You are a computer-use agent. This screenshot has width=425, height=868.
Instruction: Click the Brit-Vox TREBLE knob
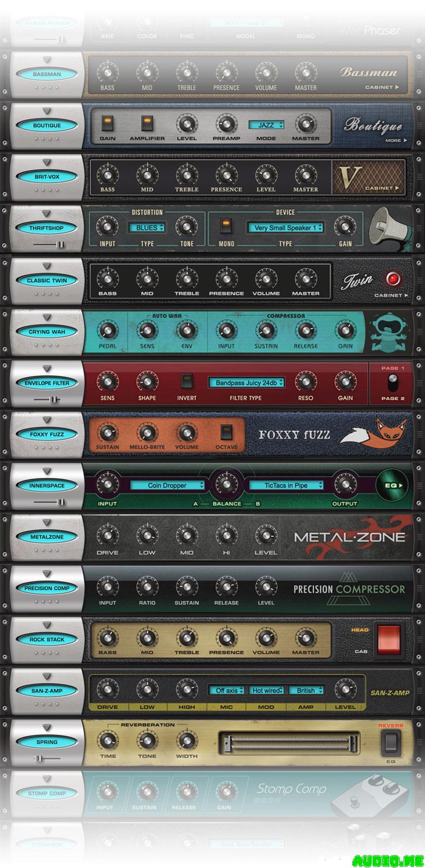click(x=187, y=176)
